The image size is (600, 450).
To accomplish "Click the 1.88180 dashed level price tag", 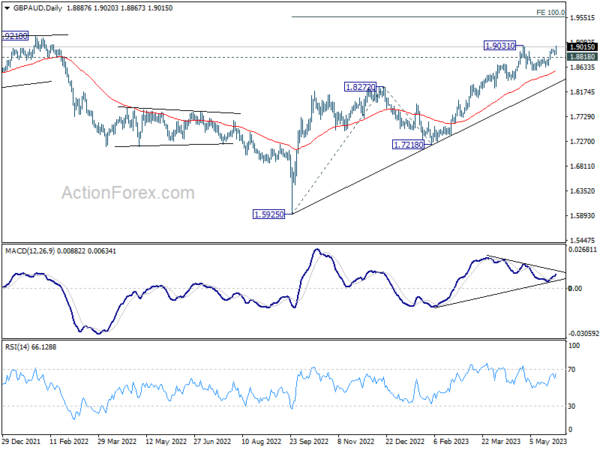I will pos(582,57).
